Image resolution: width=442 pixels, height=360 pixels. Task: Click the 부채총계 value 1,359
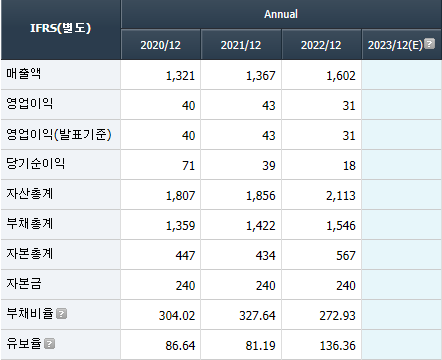pos(180,226)
